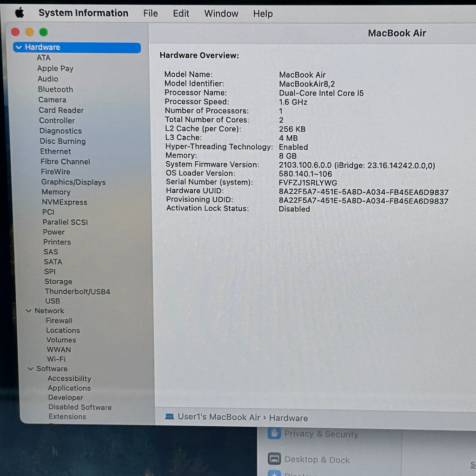The image size is (476, 476).
Task: Select Printers in the sidebar
Action: tap(57, 242)
